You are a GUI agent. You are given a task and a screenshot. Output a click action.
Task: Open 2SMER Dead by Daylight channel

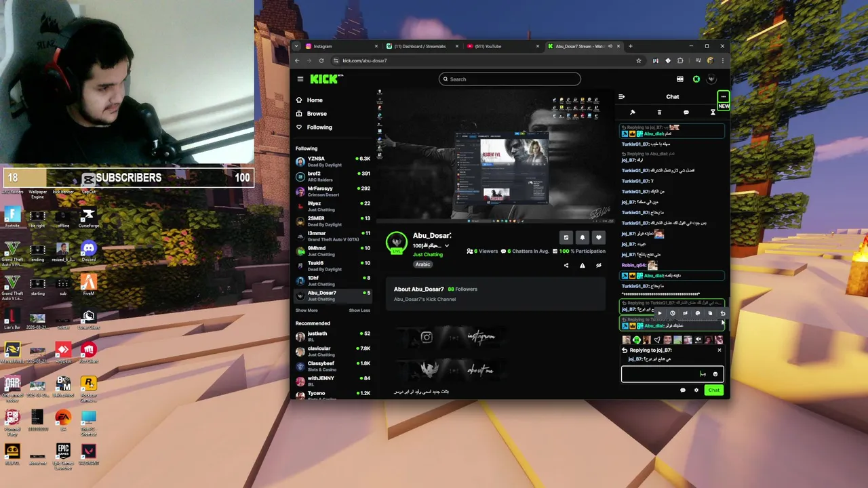333,221
